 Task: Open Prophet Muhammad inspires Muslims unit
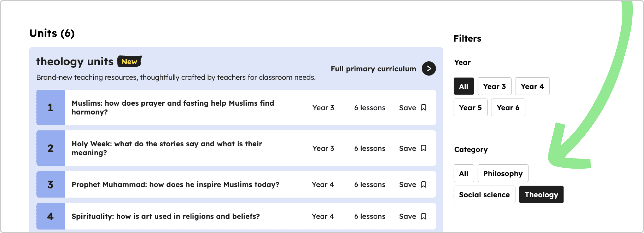[x=175, y=184]
